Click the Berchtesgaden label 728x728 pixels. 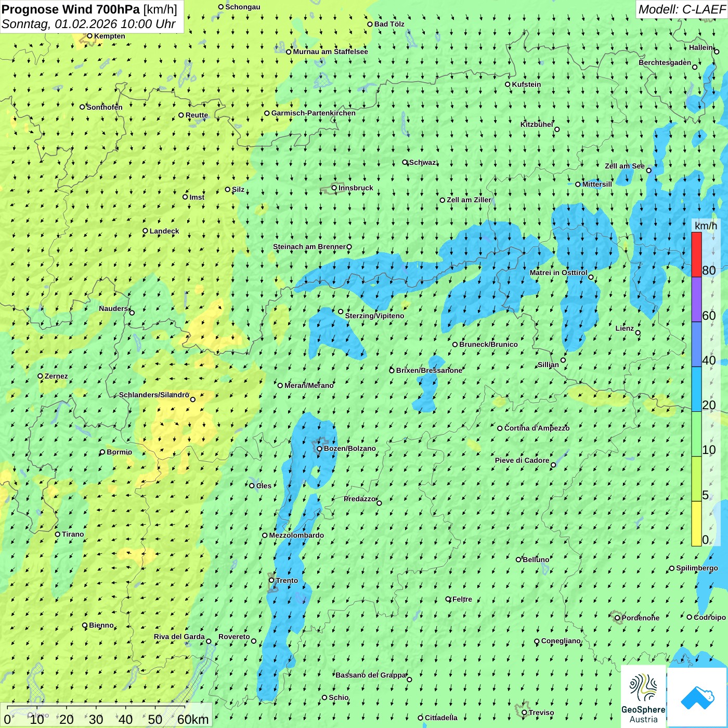(665, 62)
